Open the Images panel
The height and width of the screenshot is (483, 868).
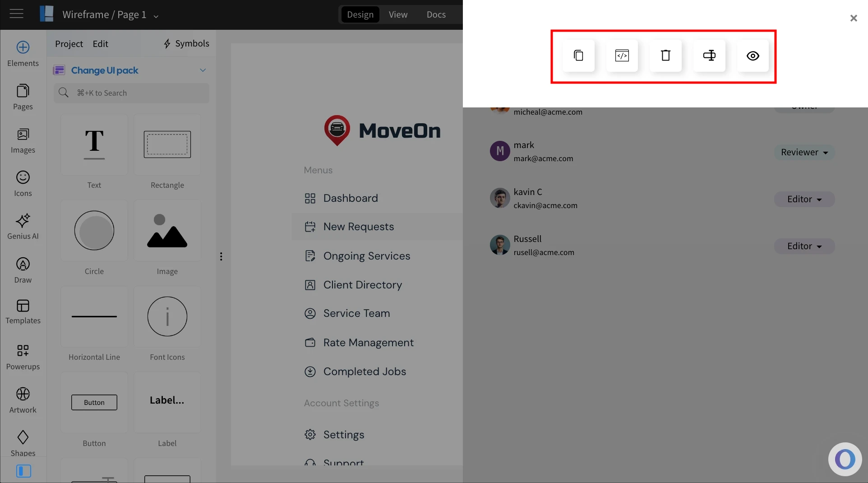(23, 140)
